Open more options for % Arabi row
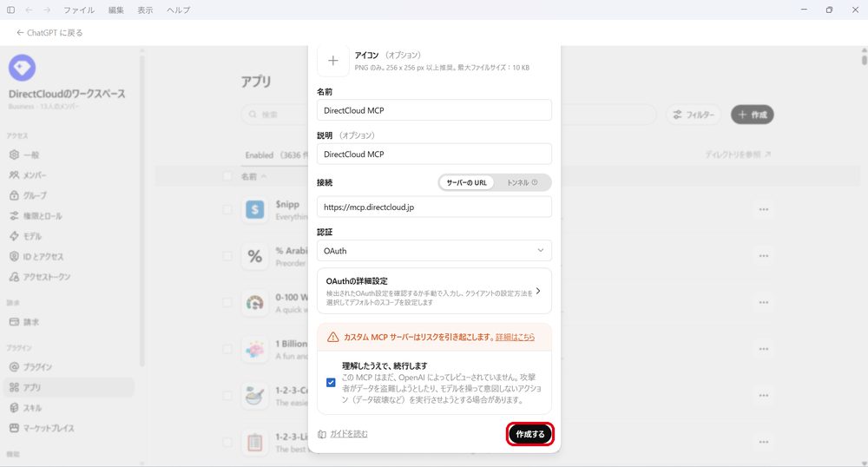868x467 pixels. pos(764,256)
